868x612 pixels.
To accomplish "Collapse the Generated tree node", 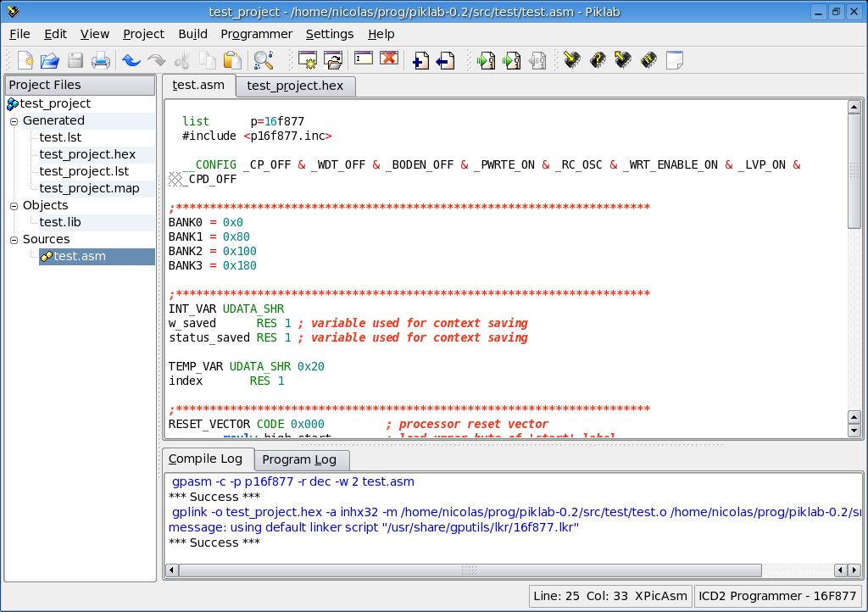I will [x=14, y=121].
